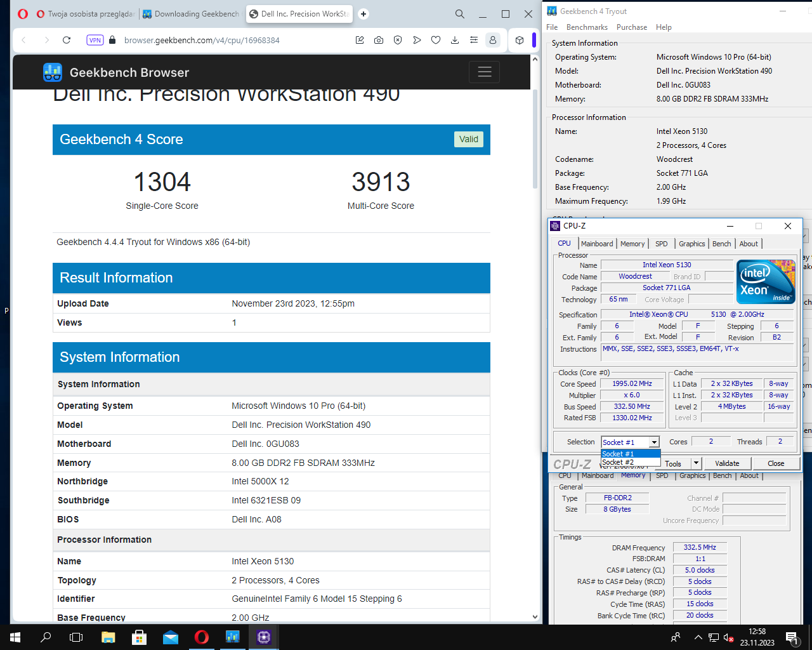Open Windows taskbar search magnifier

pyautogui.click(x=46, y=637)
